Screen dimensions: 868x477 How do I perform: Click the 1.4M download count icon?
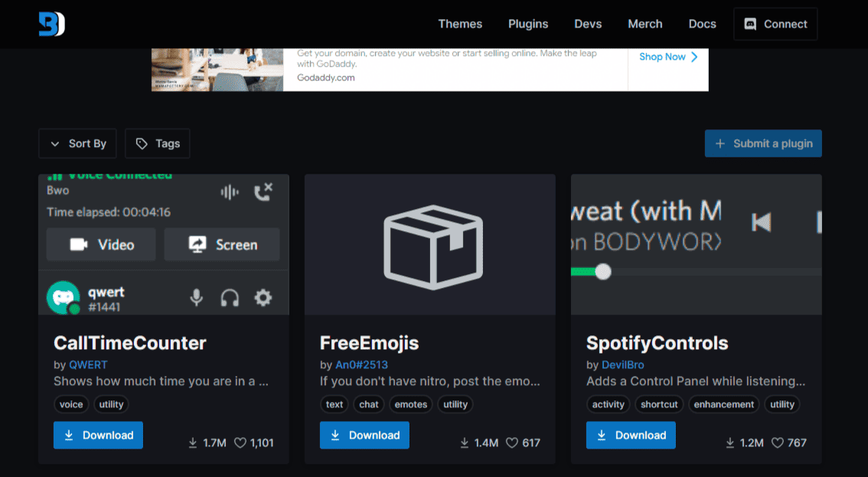pyautogui.click(x=465, y=443)
